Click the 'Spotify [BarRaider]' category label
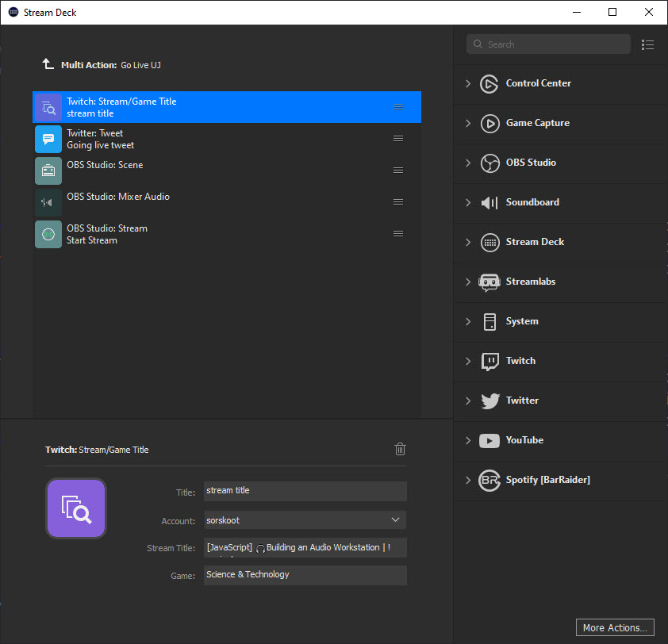Viewport: 668px width, 644px height. tap(548, 480)
